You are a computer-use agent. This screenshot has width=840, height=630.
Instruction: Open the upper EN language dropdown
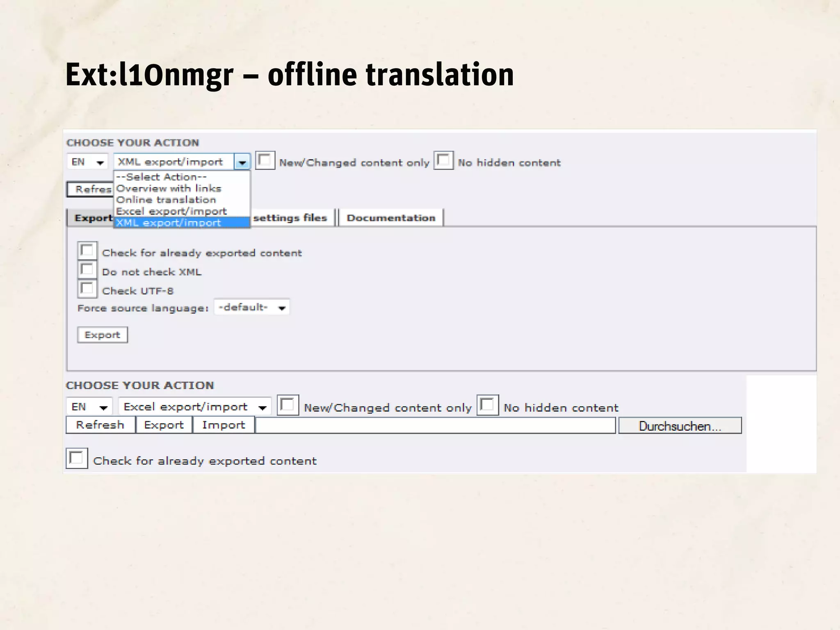[87, 162]
